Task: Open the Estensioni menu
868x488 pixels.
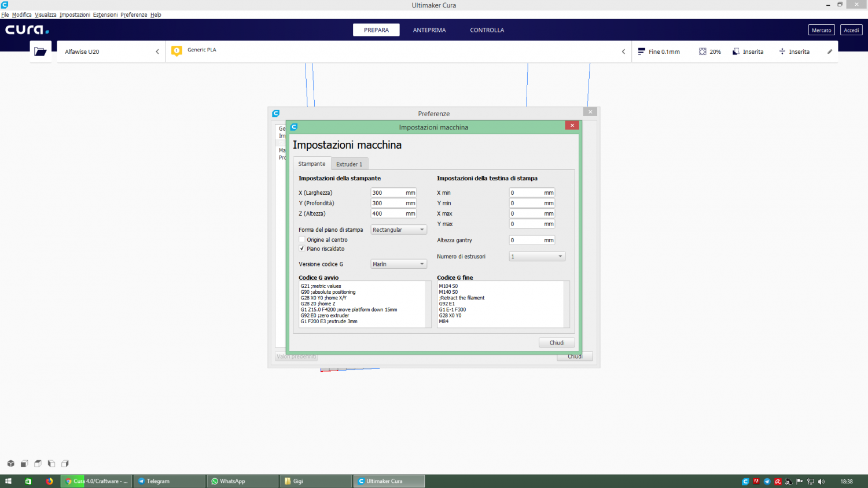Action: (x=105, y=14)
